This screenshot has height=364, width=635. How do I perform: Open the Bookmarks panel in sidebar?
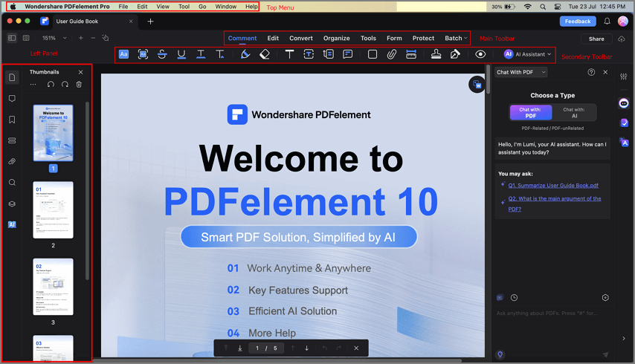click(x=12, y=120)
